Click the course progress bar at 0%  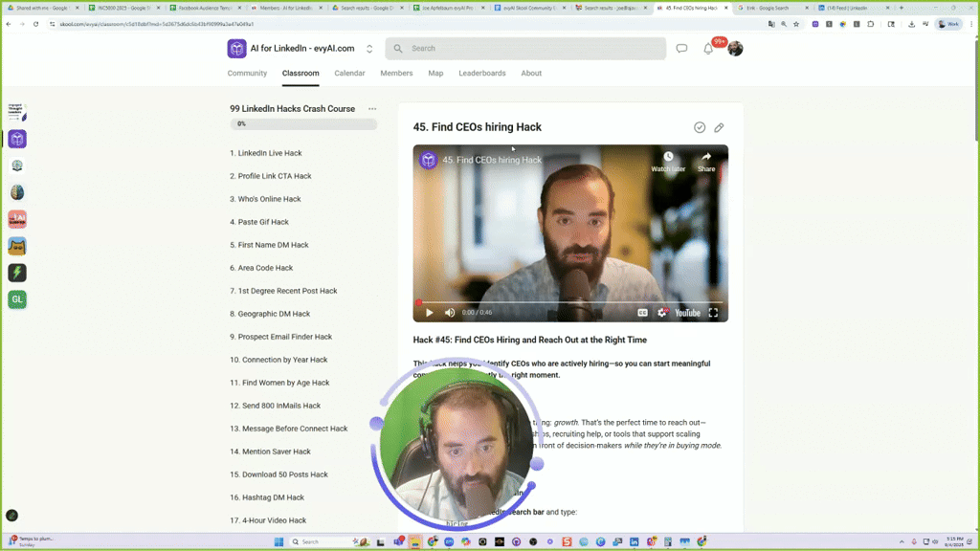point(303,123)
